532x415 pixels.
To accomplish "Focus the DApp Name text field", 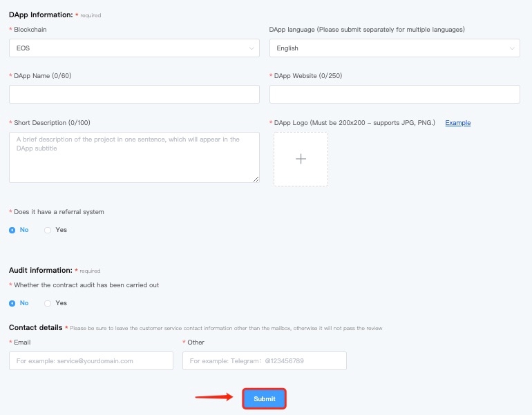I will pyautogui.click(x=134, y=95).
